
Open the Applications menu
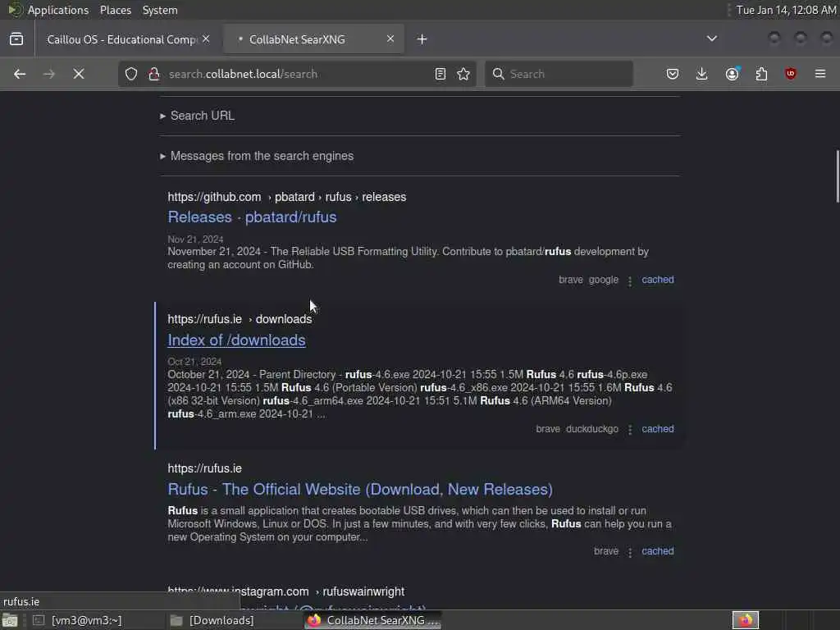[58, 10]
